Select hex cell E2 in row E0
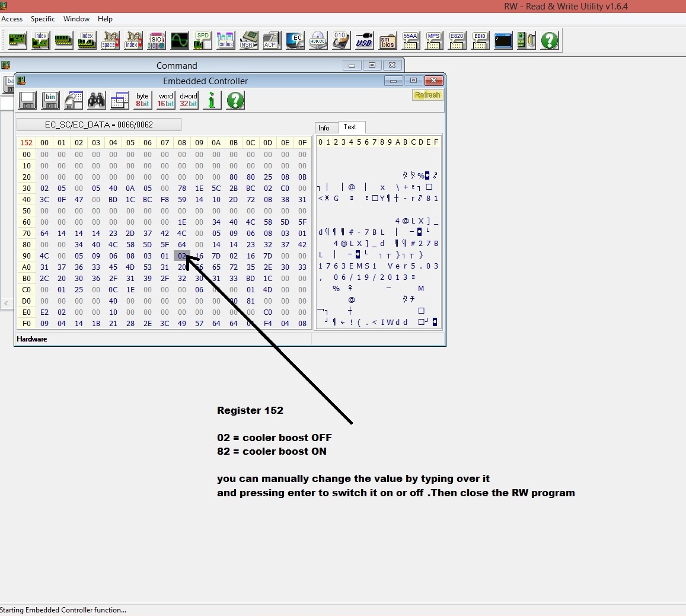Viewport: 686px width, 616px height. coord(44,312)
